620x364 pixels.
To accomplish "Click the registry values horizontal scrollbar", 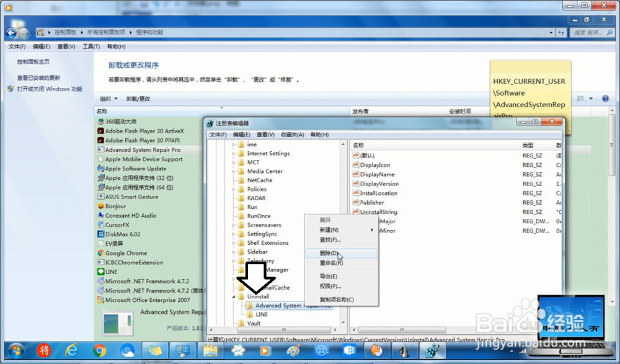I will (402, 329).
